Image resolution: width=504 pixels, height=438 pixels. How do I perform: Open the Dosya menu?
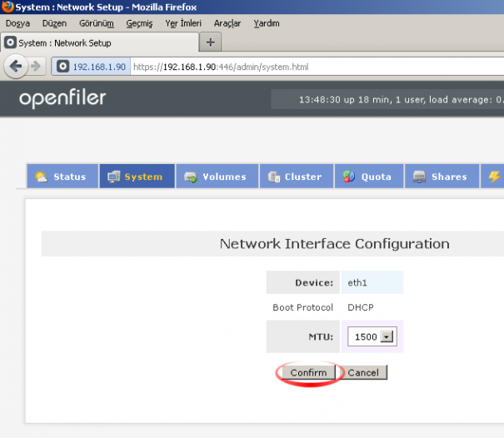click(x=17, y=23)
